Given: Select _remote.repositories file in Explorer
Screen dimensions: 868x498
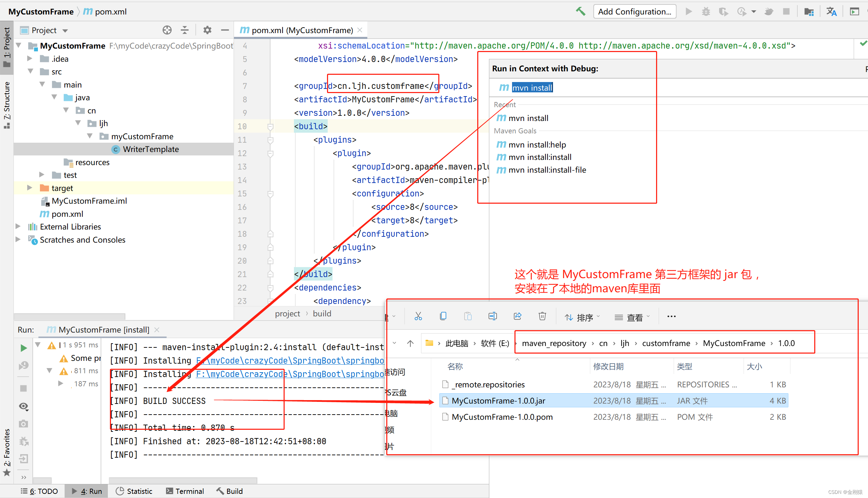Looking at the screenshot, I should tap(613, 384).
